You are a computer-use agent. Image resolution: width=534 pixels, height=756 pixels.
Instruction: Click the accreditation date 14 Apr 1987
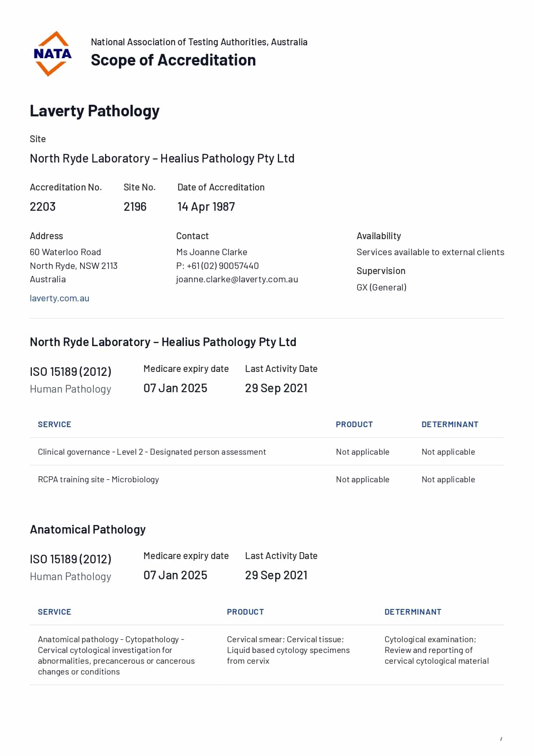tap(206, 206)
